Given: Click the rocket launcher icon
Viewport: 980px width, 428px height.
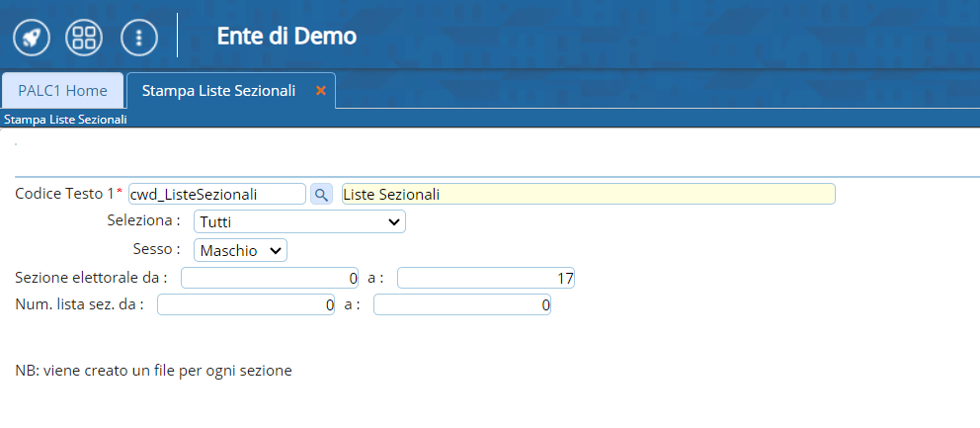Looking at the screenshot, I should tap(32, 37).
